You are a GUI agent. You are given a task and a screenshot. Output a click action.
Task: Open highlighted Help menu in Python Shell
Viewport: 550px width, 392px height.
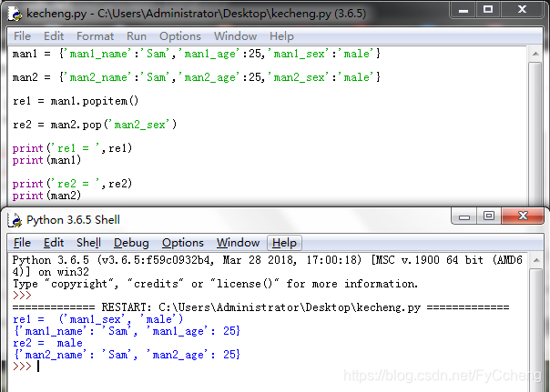tap(284, 243)
